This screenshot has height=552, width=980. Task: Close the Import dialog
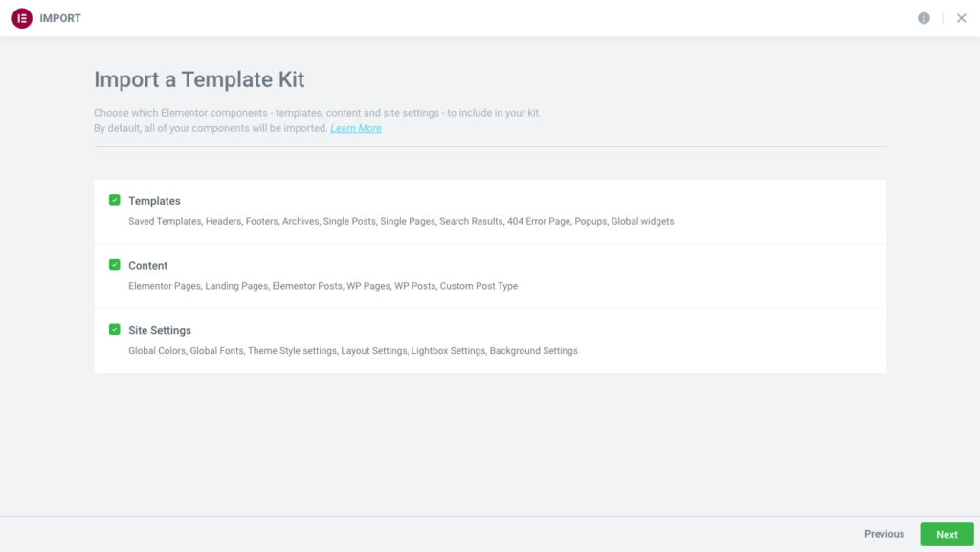(x=961, y=18)
